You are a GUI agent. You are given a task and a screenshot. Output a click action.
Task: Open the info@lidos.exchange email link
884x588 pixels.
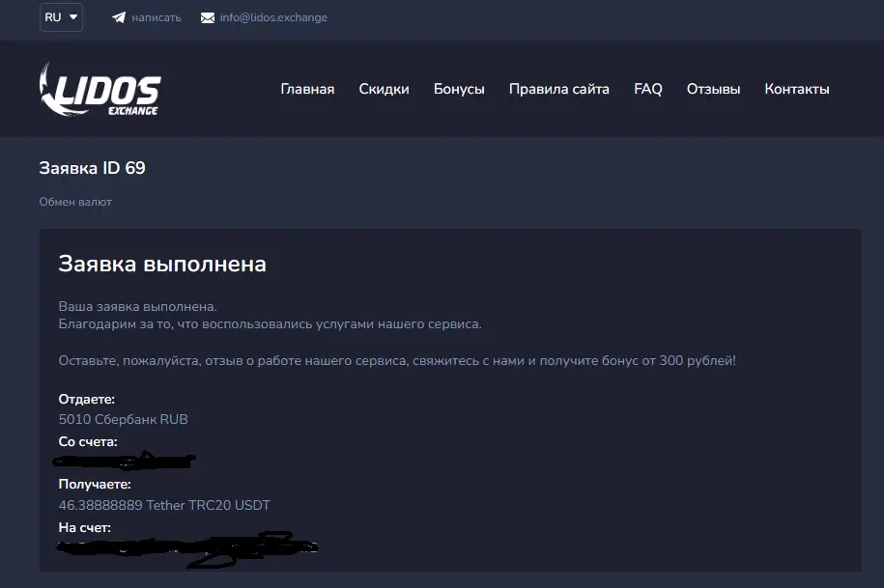273,17
